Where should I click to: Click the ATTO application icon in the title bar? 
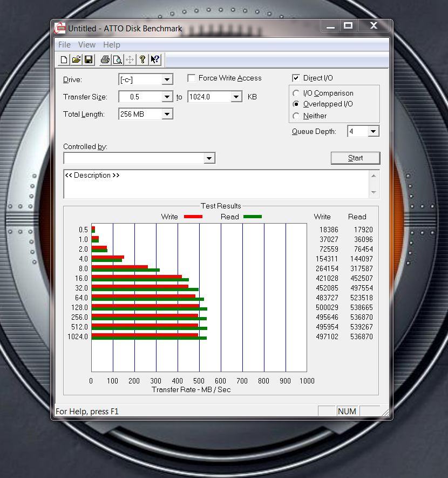click(60, 28)
